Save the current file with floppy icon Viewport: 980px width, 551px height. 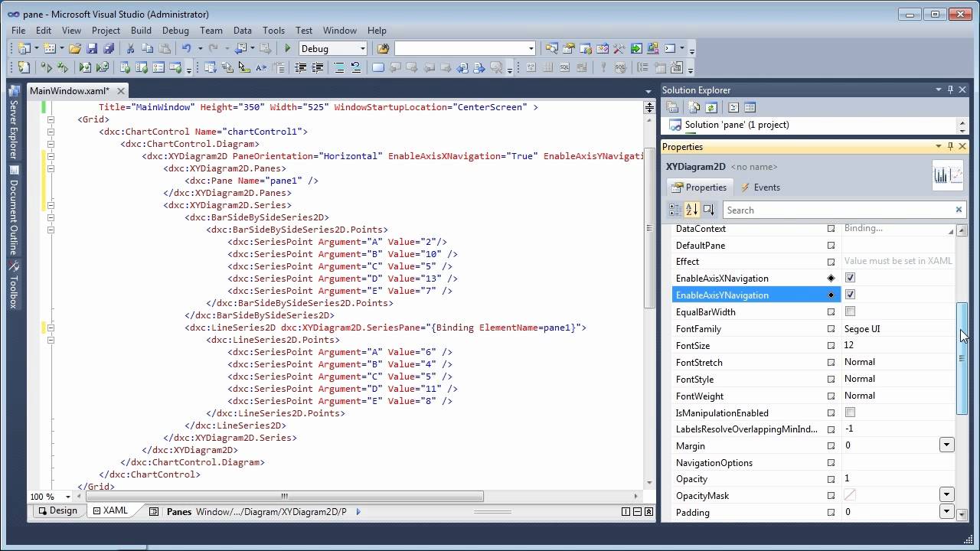[92, 48]
